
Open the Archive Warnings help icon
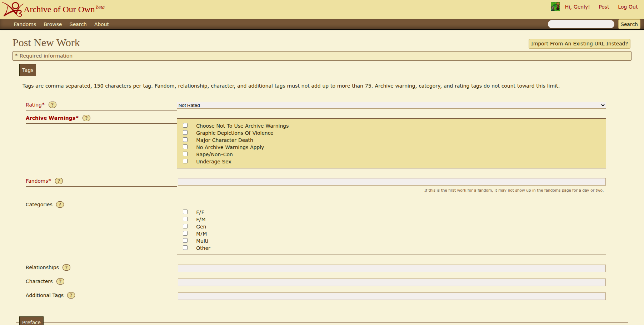[86, 118]
